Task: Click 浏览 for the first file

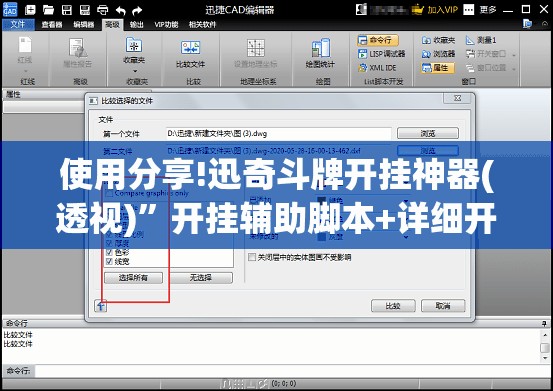Action: tap(428, 133)
